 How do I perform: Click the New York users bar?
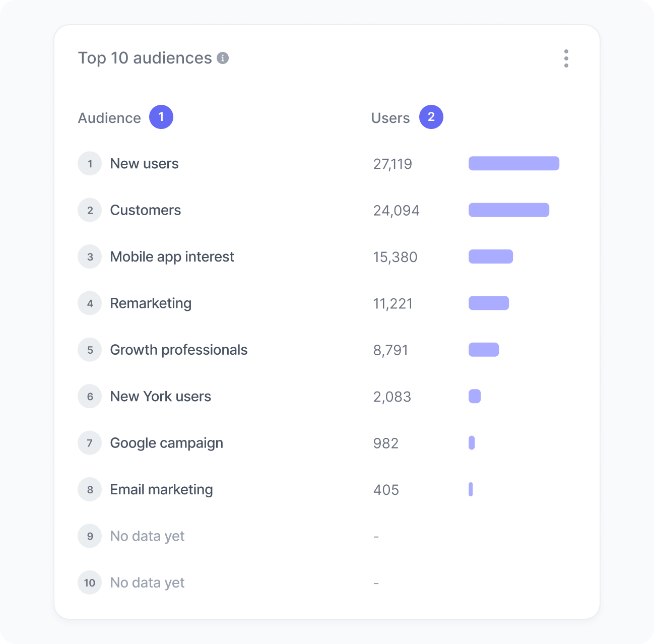point(475,397)
